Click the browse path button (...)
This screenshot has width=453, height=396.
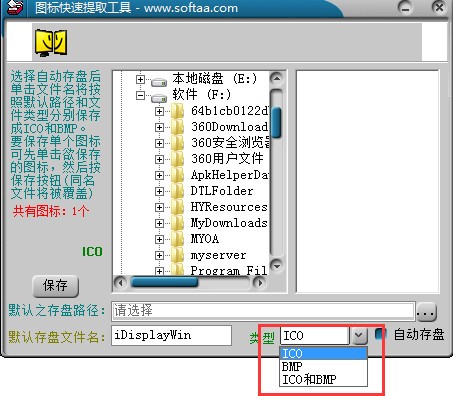click(x=427, y=312)
